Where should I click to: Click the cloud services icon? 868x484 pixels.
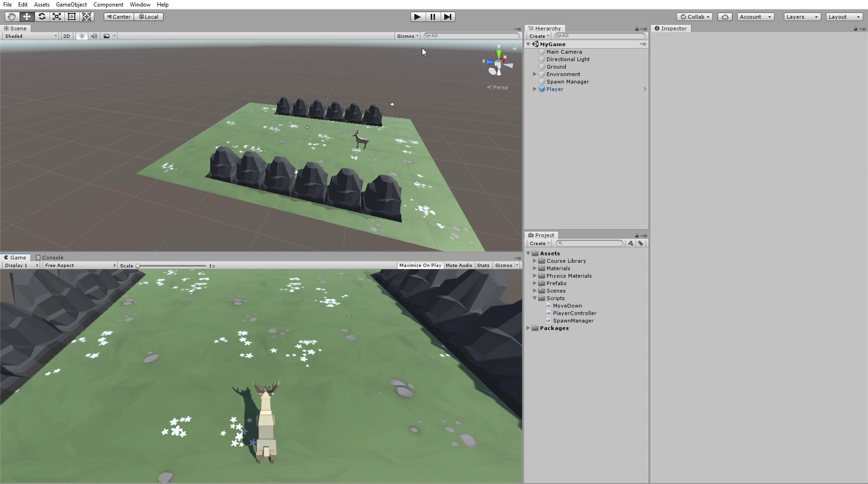pyautogui.click(x=725, y=17)
